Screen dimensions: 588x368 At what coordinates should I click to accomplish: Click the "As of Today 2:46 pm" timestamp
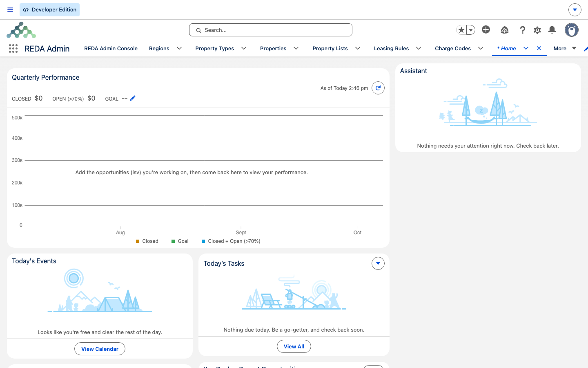(x=344, y=88)
